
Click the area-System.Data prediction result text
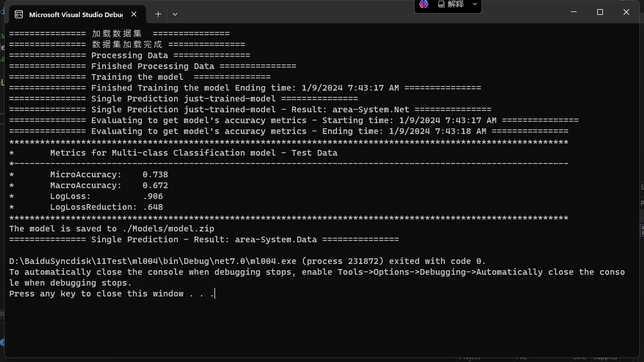[x=276, y=239]
